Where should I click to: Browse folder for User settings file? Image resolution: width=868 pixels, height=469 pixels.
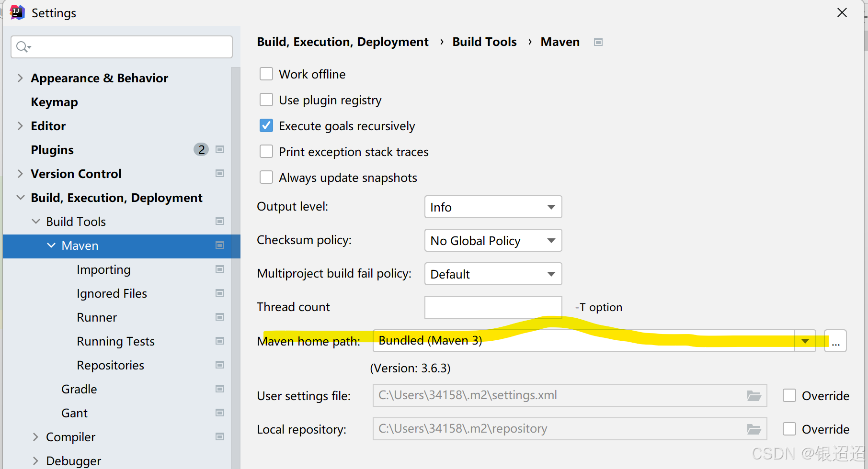[x=754, y=396]
